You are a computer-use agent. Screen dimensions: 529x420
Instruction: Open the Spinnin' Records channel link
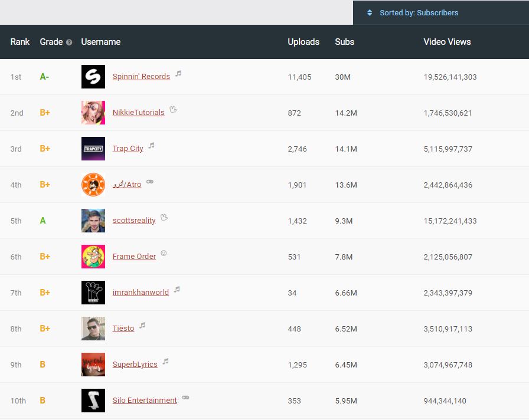click(141, 77)
